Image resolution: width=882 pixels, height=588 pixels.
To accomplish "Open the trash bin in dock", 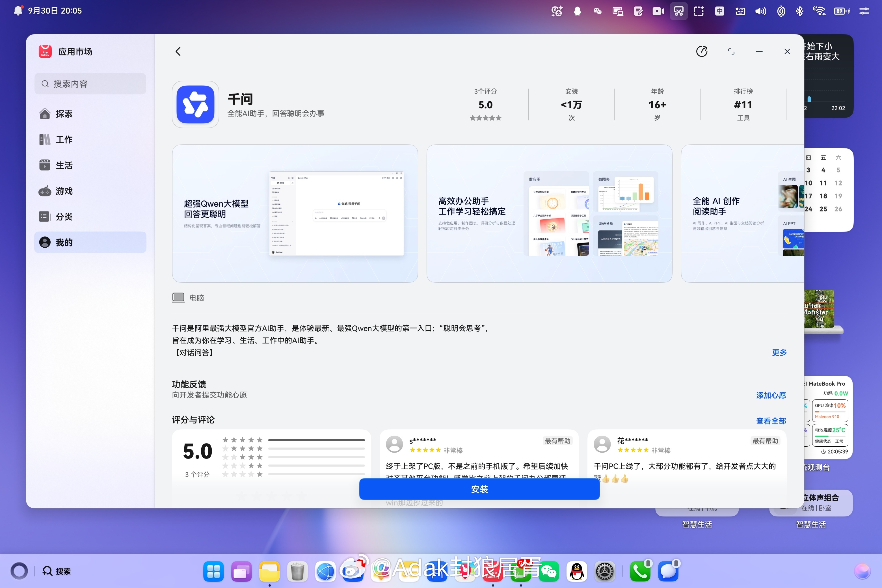I will [x=297, y=571].
